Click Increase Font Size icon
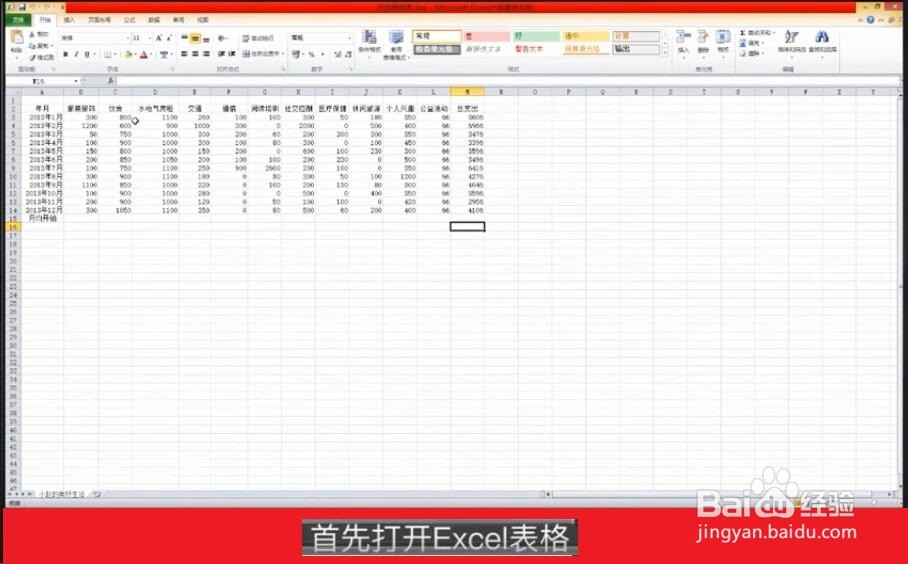This screenshot has height=564, width=908. click(159, 38)
